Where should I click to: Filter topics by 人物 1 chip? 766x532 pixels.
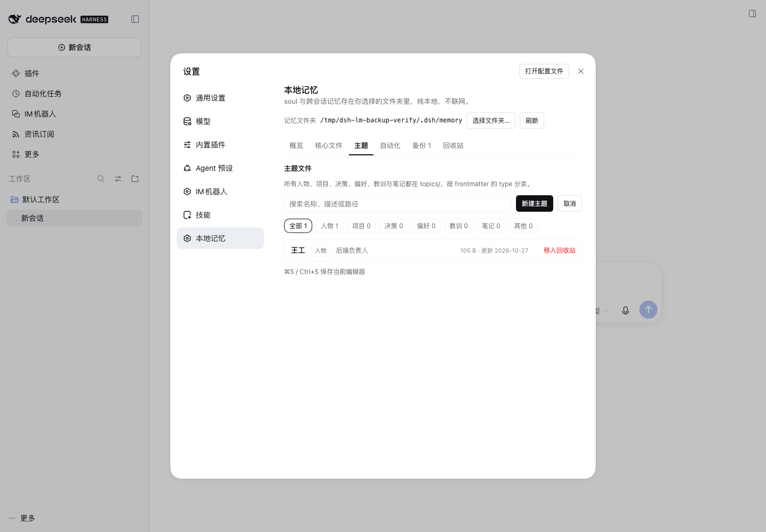(x=330, y=226)
